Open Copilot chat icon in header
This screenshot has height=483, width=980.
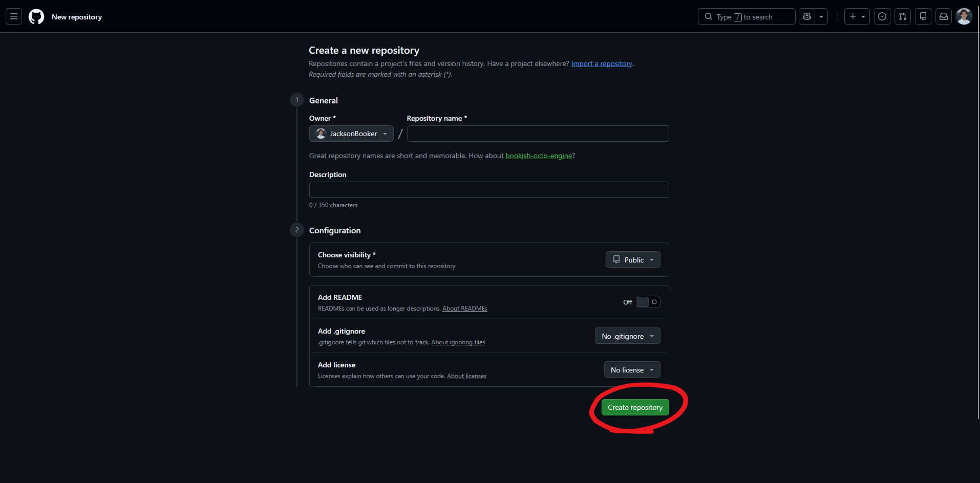[807, 17]
